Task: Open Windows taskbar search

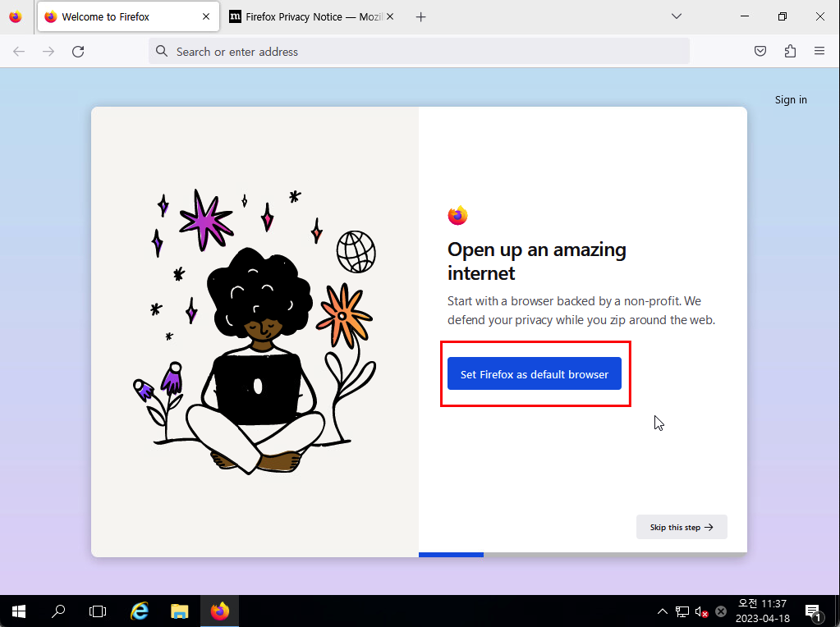Action: tap(57, 611)
